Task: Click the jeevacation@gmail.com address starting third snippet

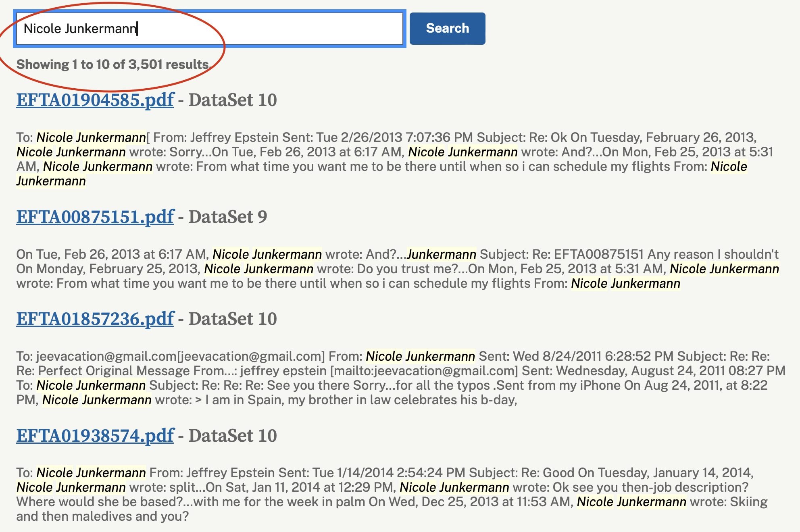Action: coord(106,356)
